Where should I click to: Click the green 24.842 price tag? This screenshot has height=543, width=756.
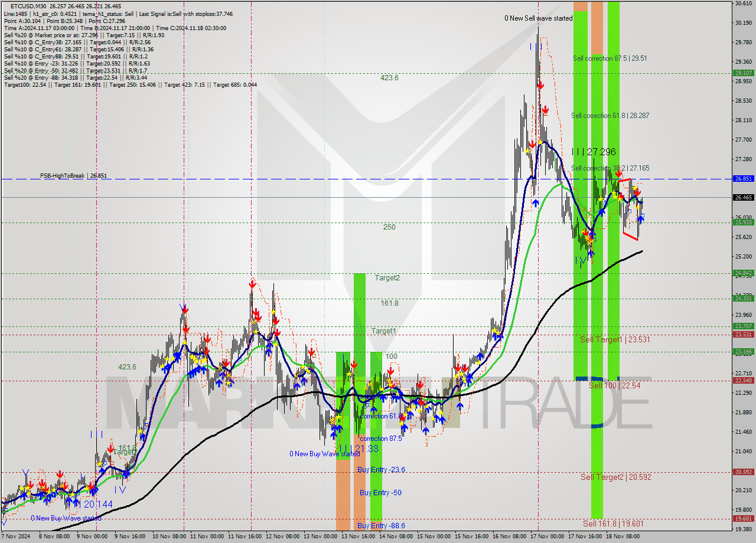tap(743, 273)
